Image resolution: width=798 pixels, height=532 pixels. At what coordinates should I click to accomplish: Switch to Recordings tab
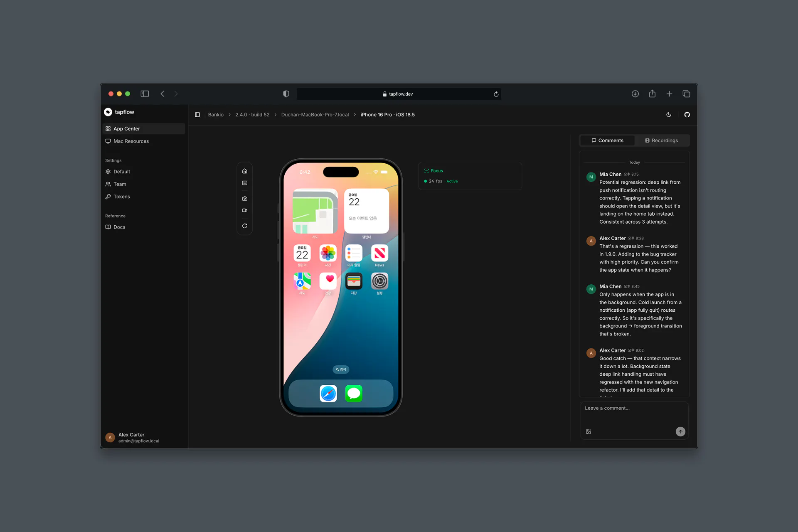click(x=661, y=140)
